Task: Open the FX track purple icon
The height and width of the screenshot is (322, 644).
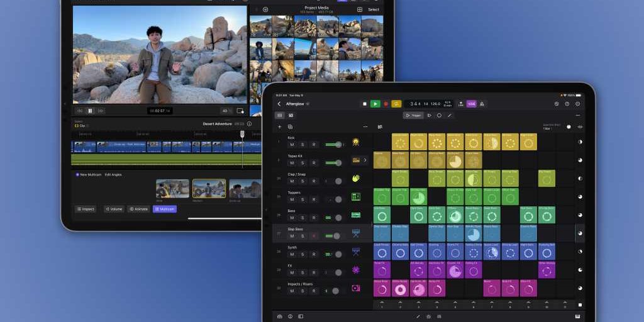Action: [x=356, y=270]
